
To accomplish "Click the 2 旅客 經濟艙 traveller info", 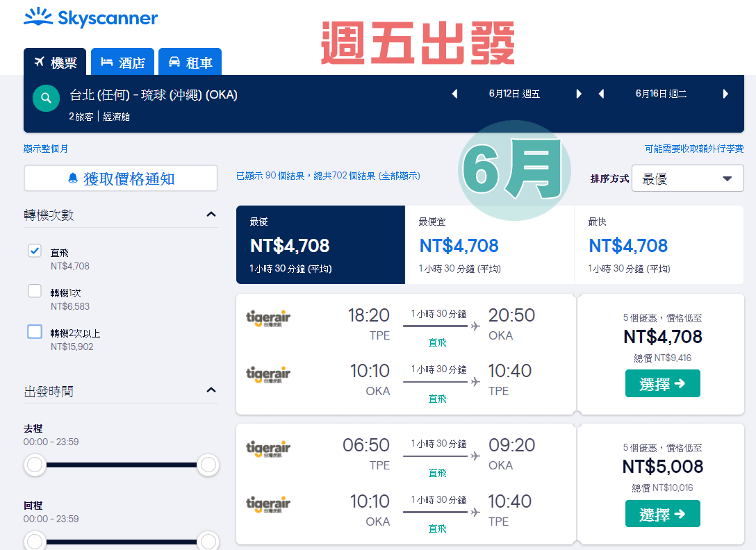I will pos(99,117).
